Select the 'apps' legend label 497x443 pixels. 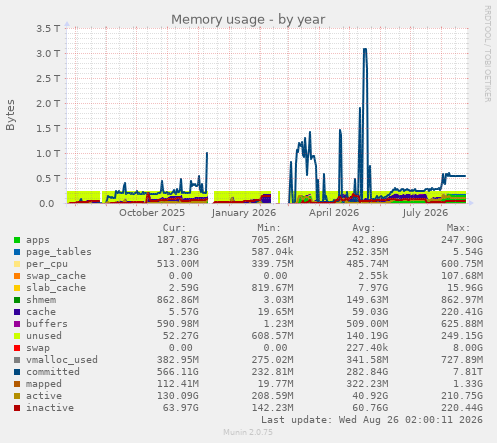[x=38, y=240]
